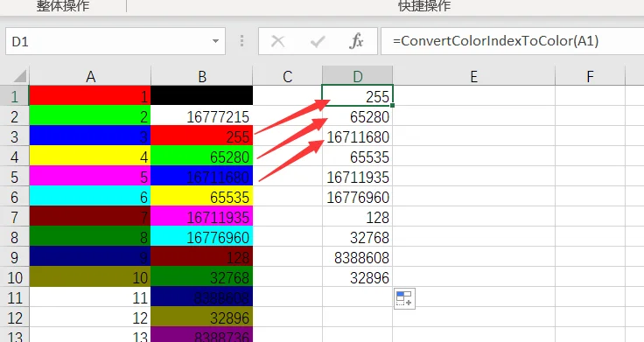
Task: Click cell B2 showing 16777215
Action: pyautogui.click(x=201, y=115)
